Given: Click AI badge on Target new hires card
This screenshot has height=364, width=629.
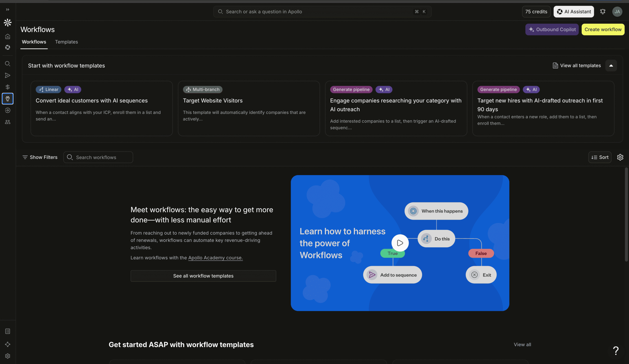Looking at the screenshot, I should point(531,90).
